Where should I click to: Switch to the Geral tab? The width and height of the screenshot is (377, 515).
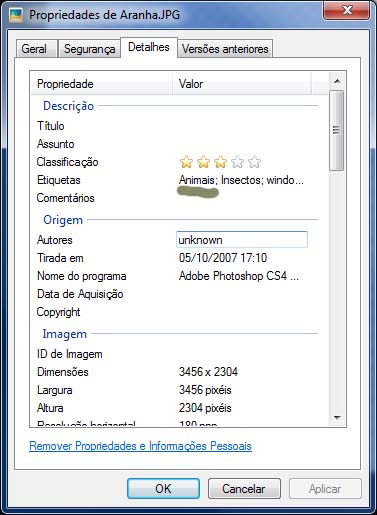(x=37, y=49)
